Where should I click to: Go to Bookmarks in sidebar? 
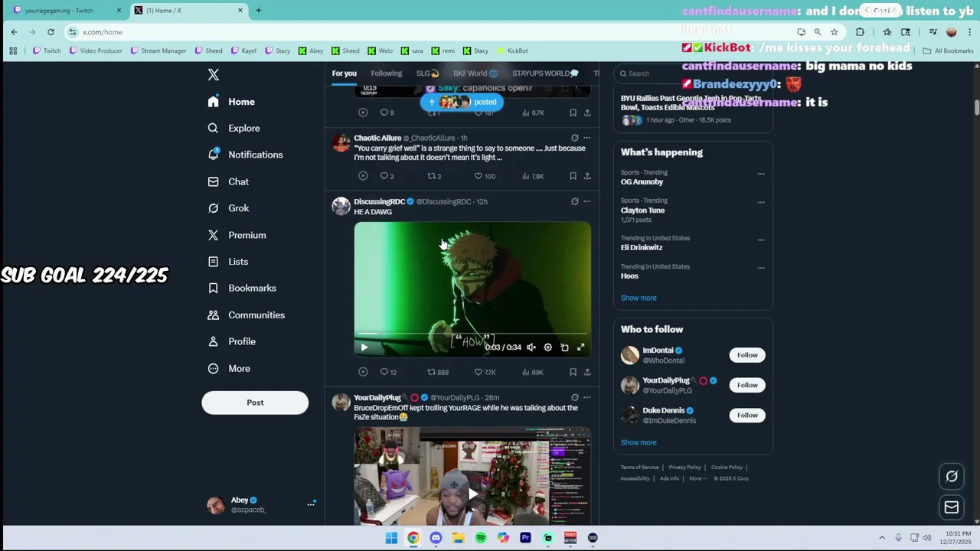point(242,288)
